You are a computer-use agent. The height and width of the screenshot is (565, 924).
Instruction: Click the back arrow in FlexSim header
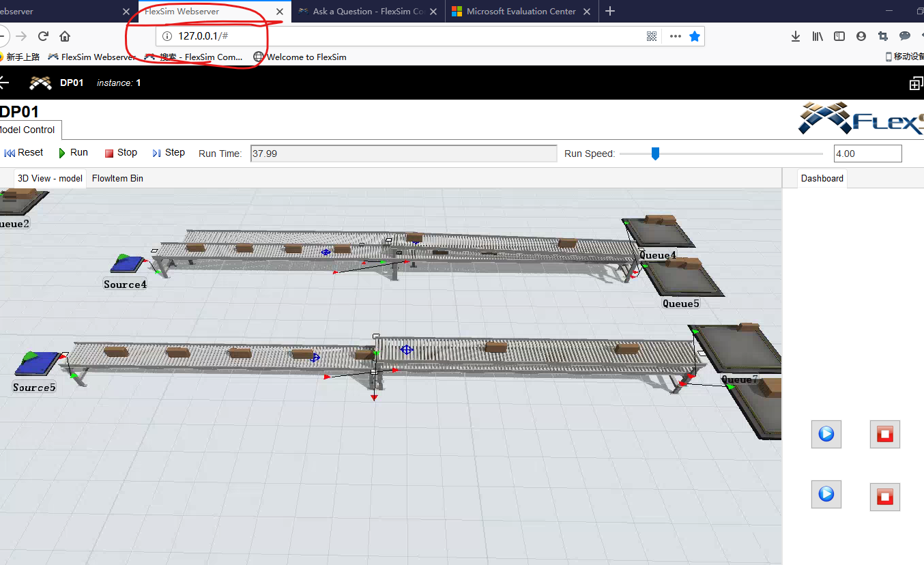click(x=3, y=83)
